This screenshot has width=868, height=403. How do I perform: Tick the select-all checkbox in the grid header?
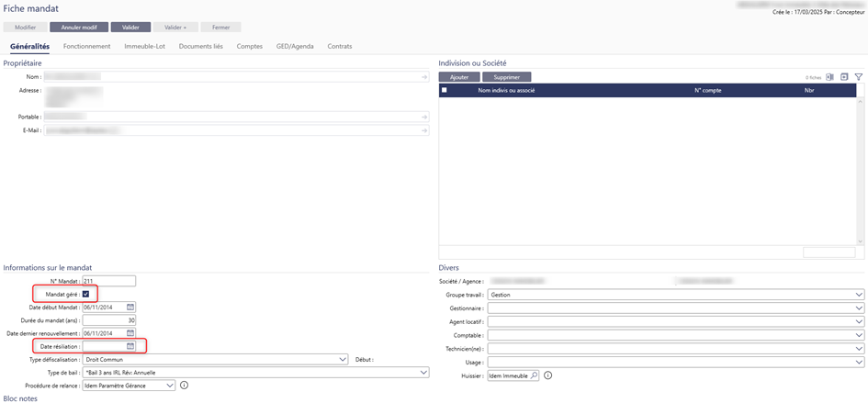tap(445, 91)
